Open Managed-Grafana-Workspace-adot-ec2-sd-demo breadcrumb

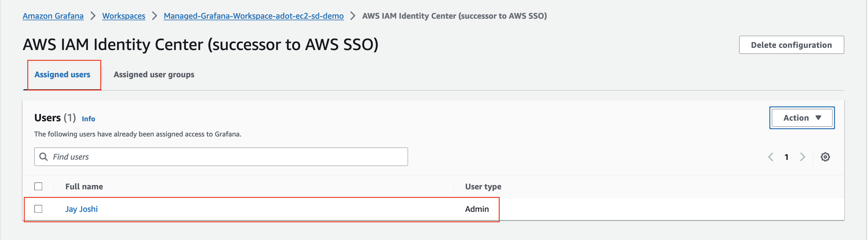pos(254,16)
